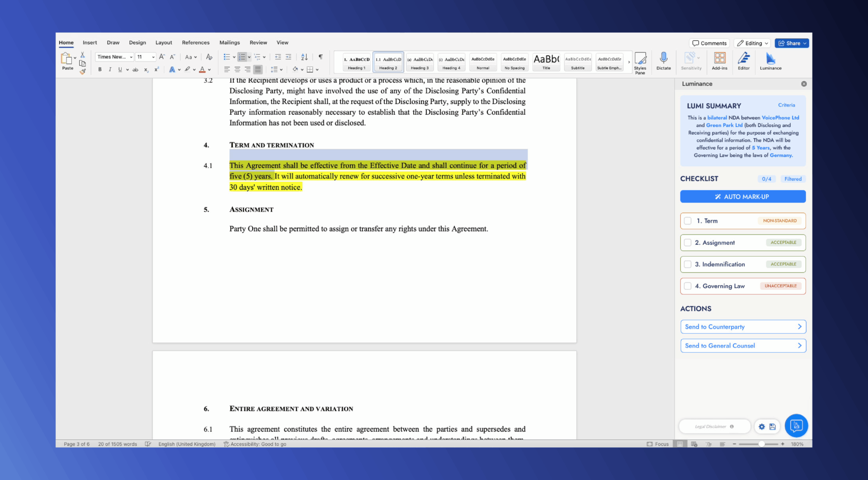Image resolution: width=868 pixels, height=480 pixels.
Task: Open the Styles Pane
Action: click(640, 62)
